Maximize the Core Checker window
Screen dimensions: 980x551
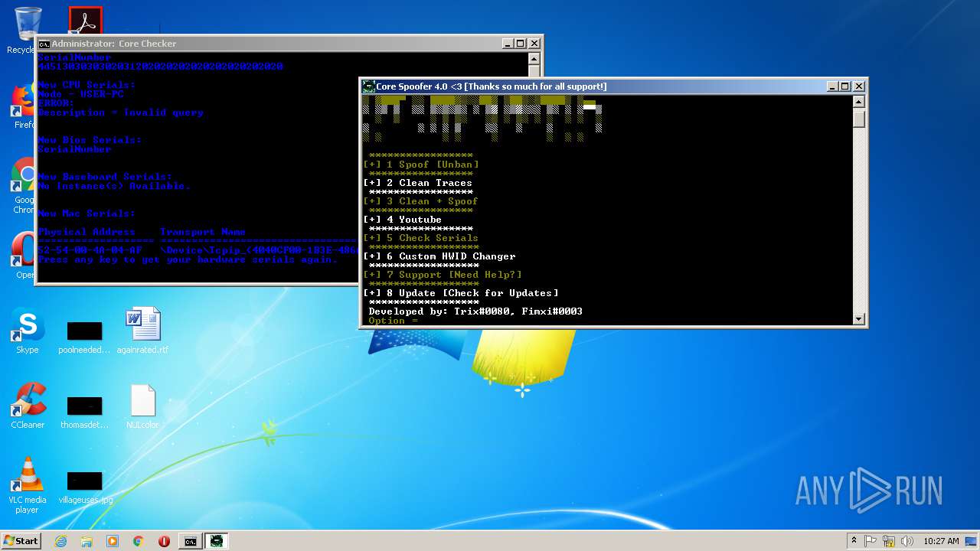pos(521,44)
